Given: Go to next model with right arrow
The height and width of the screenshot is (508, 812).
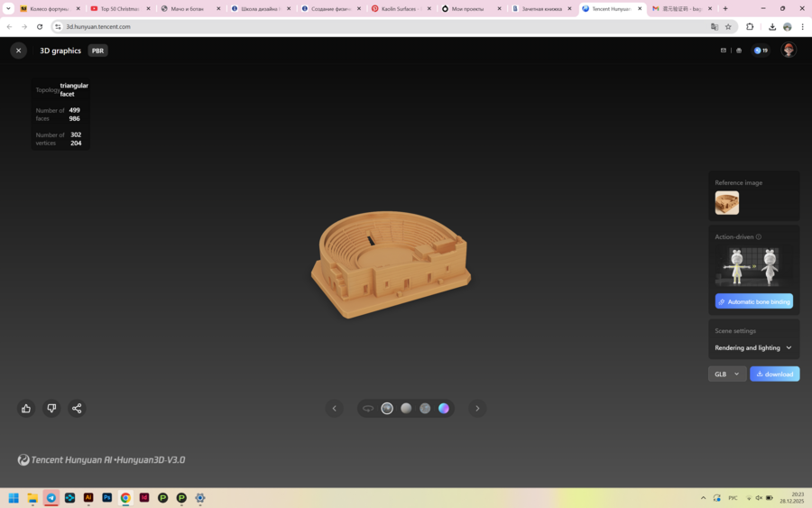Looking at the screenshot, I should (477, 409).
